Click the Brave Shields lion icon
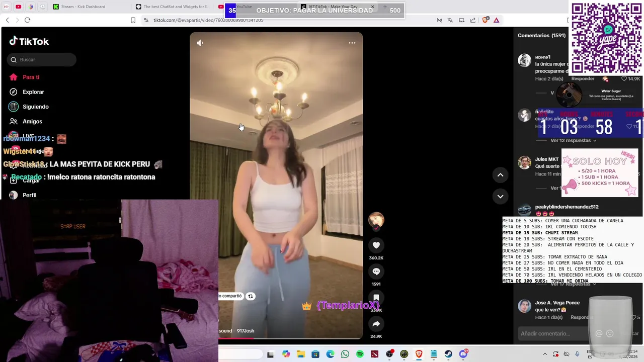 click(485, 20)
